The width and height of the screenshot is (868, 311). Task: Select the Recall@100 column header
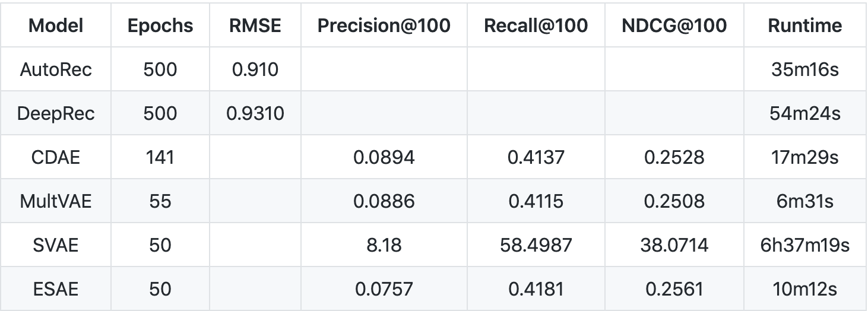point(536,26)
